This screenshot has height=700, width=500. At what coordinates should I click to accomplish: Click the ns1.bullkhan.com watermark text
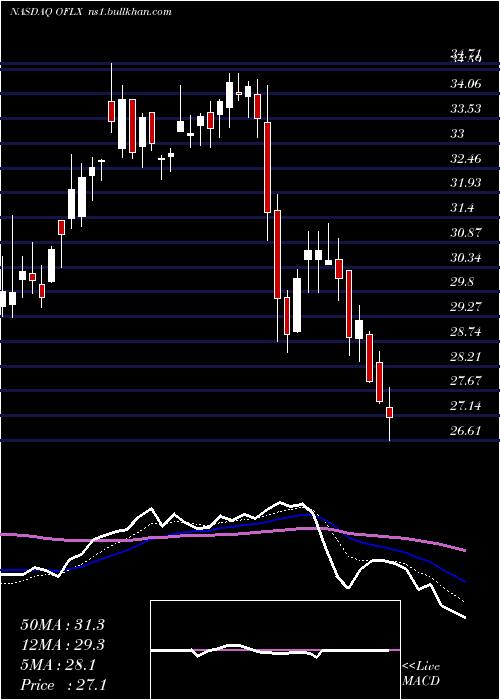[129, 12]
